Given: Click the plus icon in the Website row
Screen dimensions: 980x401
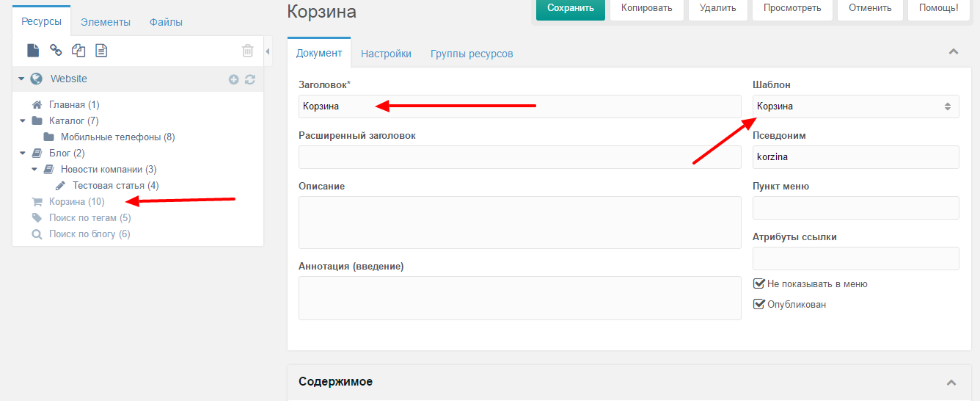Looking at the screenshot, I should 234,79.
